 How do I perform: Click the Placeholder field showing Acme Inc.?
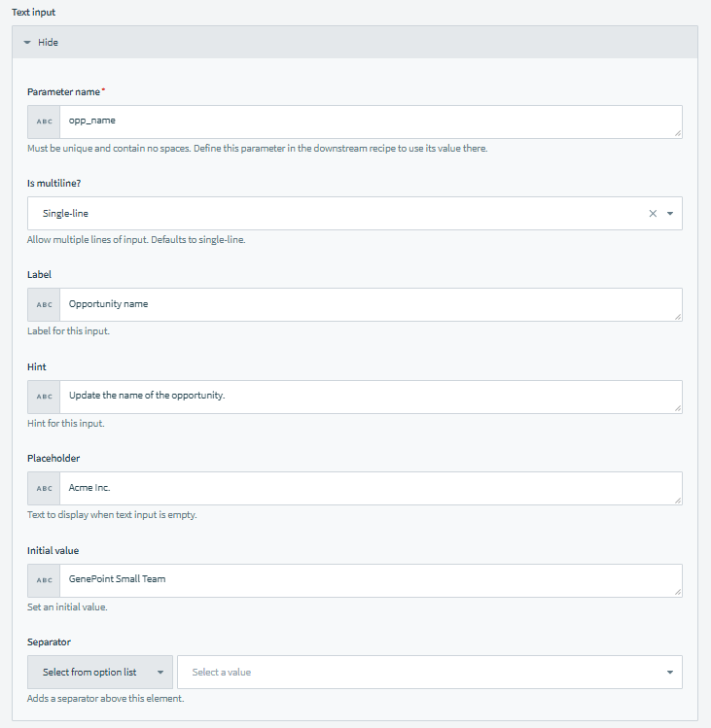(370, 488)
